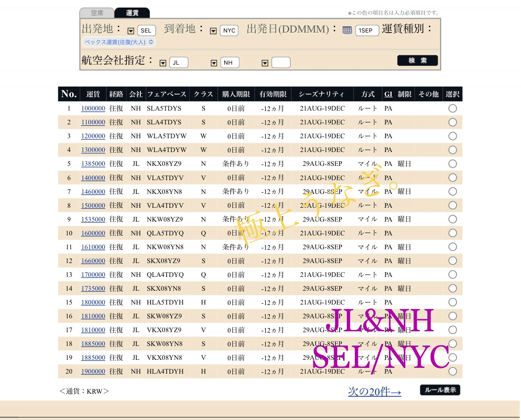Viewport: 521px width, 420px height.
Task: Select the radio button on row 20
Action: 452,371
